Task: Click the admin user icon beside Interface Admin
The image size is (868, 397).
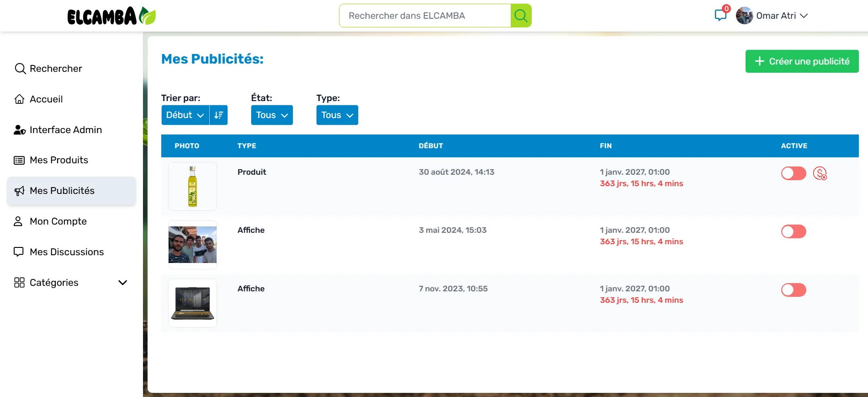Action: point(20,130)
